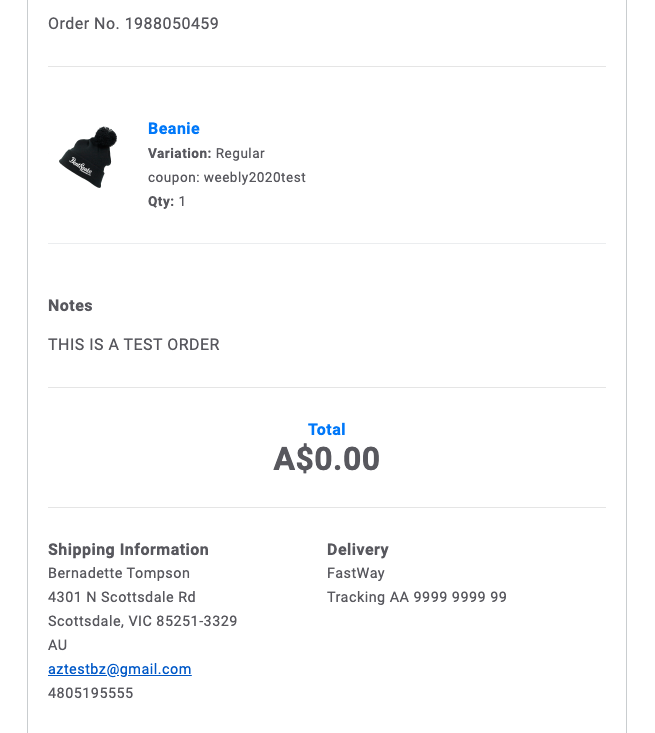Screen dimensions: 655x733
Task: Select the name Bernadette Tompson
Action: (119, 573)
